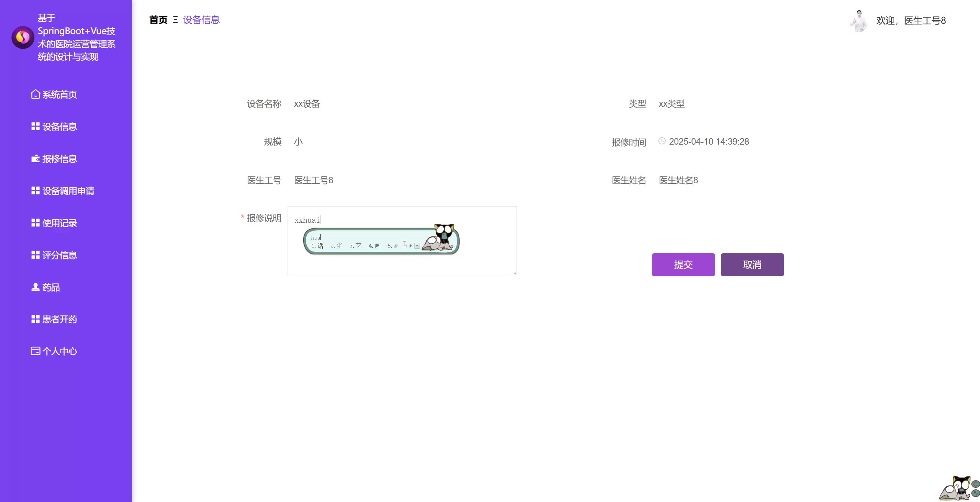Screen dimensions: 980x502
Task: Expand IME candidate list with dropdown arrow
Action: pos(417,246)
